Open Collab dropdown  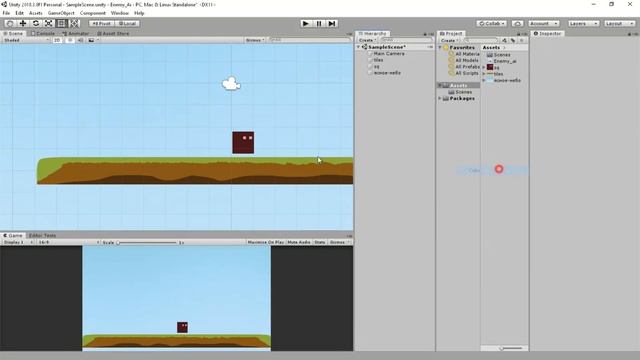pyautogui.click(x=492, y=24)
